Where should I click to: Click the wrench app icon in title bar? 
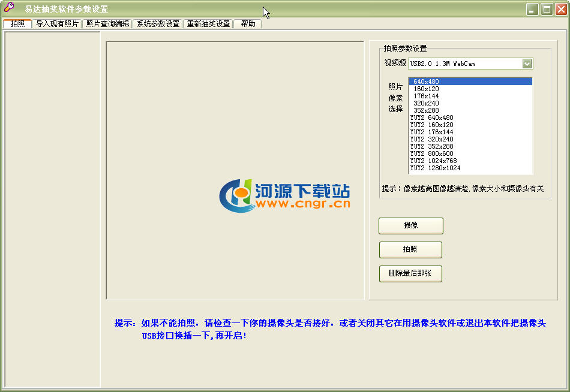[x=9, y=8]
